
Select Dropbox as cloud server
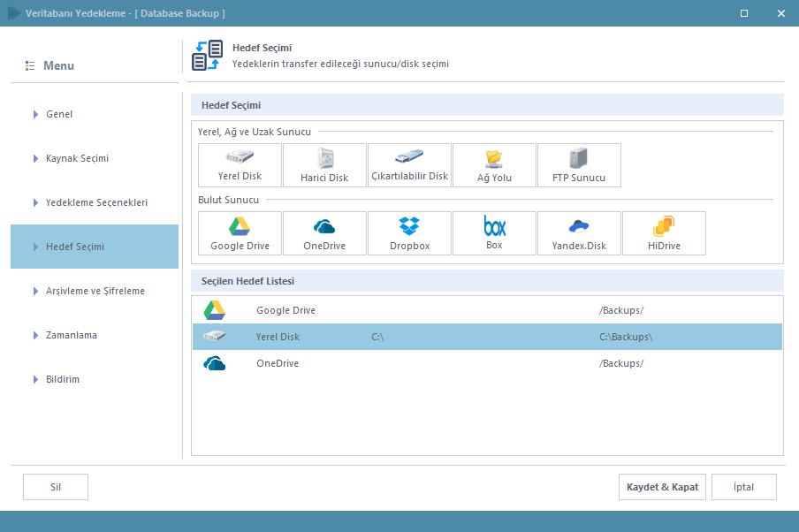tap(409, 233)
